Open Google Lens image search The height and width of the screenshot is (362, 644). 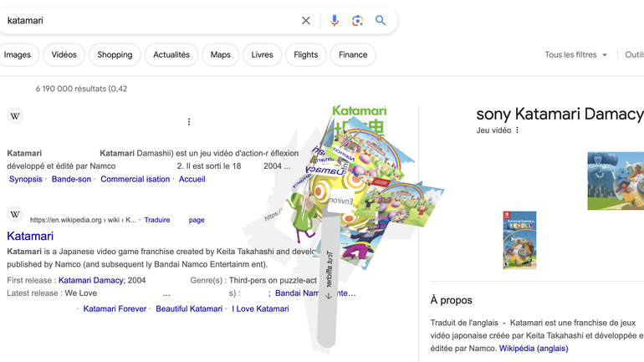(x=357, y=21)
